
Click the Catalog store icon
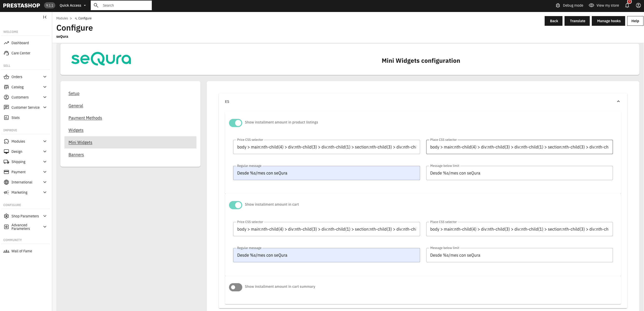tap(6, 87)
